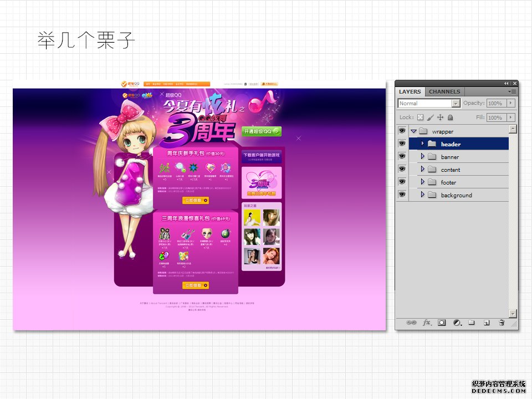Expand the footer group
This screenshot has width=532, height=399.
422,182
